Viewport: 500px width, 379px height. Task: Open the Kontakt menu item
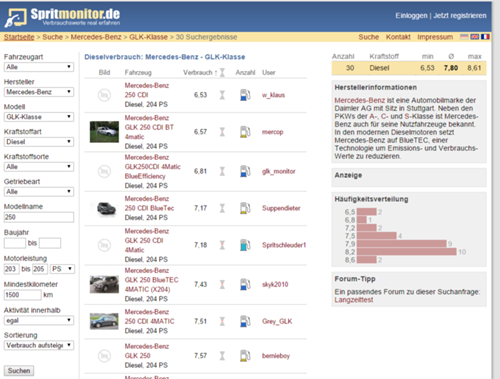398,37
